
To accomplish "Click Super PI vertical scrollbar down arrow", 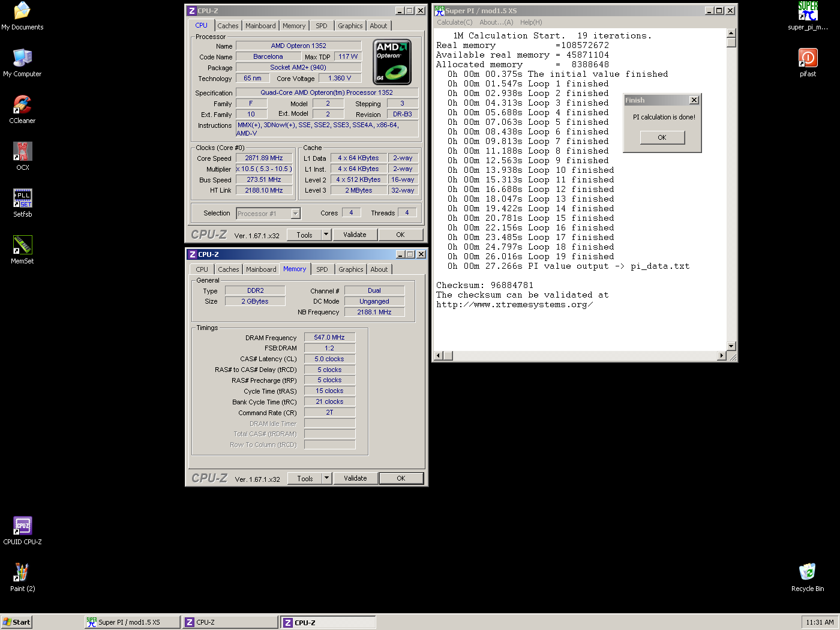I will pos(731,346).
